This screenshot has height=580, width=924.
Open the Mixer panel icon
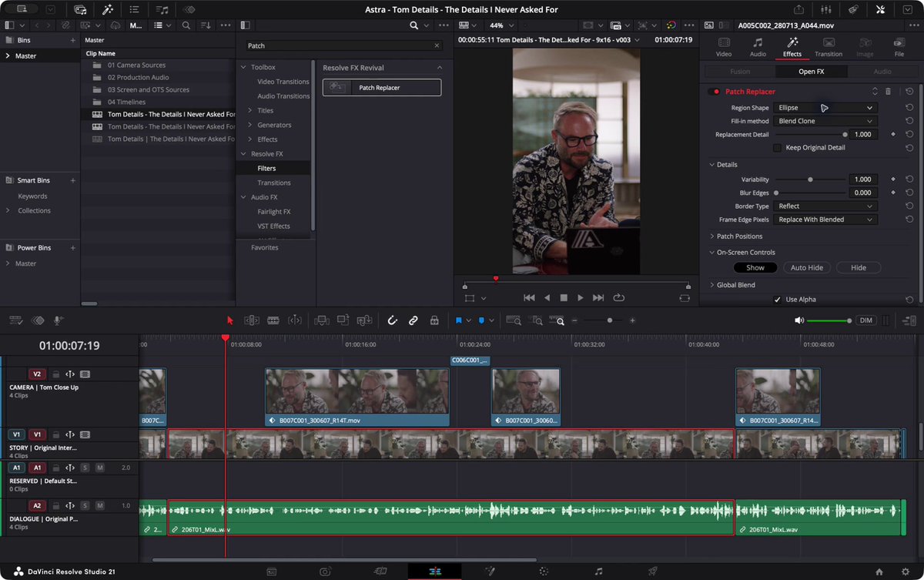(x=826, y=9)
